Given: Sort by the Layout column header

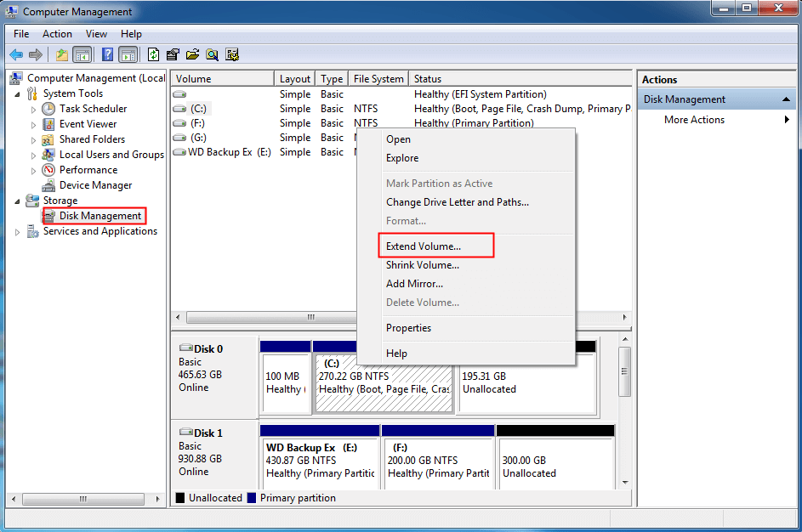Looking at the screenshot, I should pyautogui.click(x=295, y=79).
